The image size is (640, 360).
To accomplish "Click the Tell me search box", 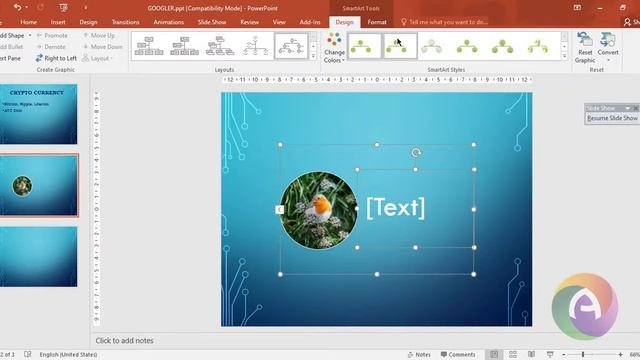I will [x=444, y=22].
